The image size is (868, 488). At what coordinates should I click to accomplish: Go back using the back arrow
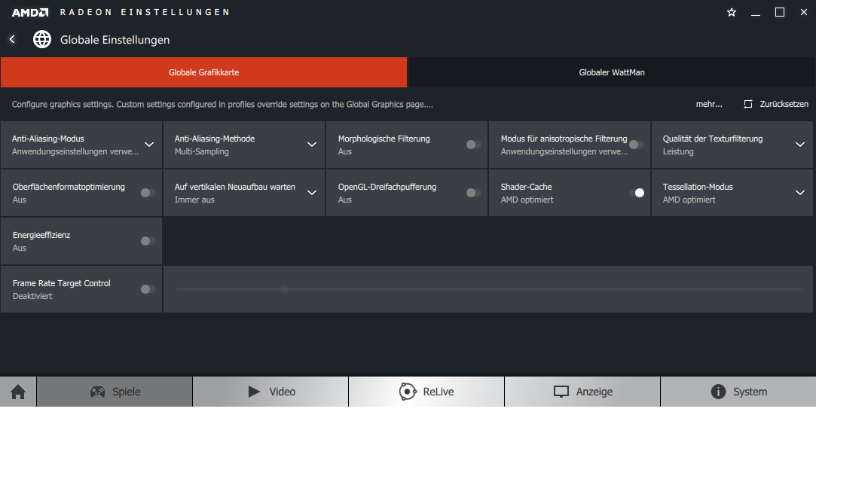click(x=12, y=39)
